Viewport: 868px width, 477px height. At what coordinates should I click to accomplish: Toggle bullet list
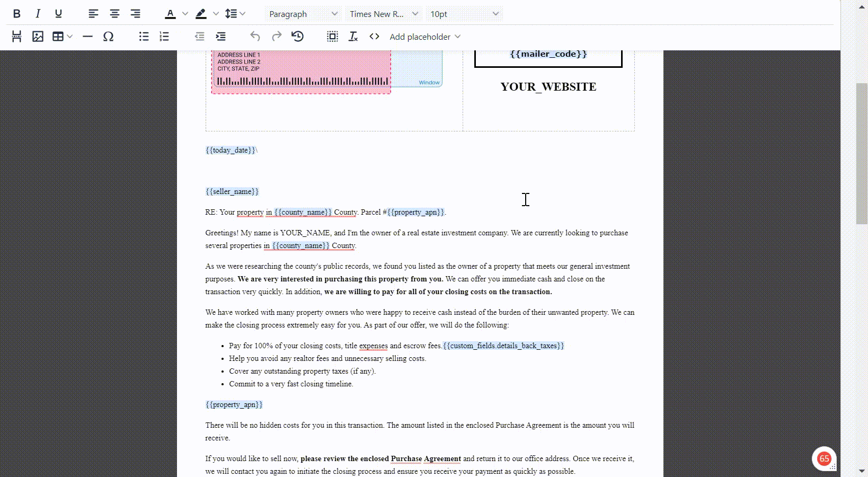click(144, 37)
